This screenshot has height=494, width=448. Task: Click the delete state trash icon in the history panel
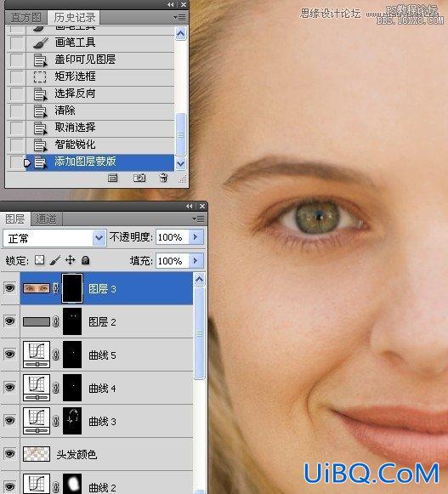point(163,178)
